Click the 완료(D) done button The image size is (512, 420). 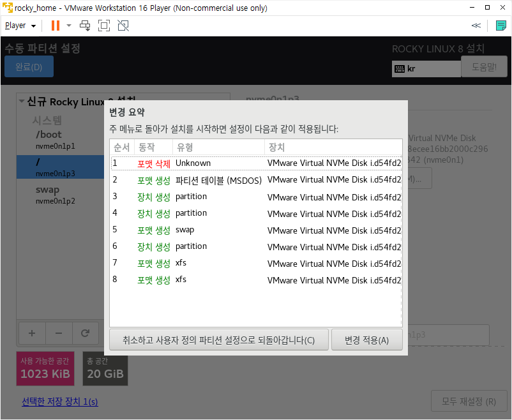[29, 66]
